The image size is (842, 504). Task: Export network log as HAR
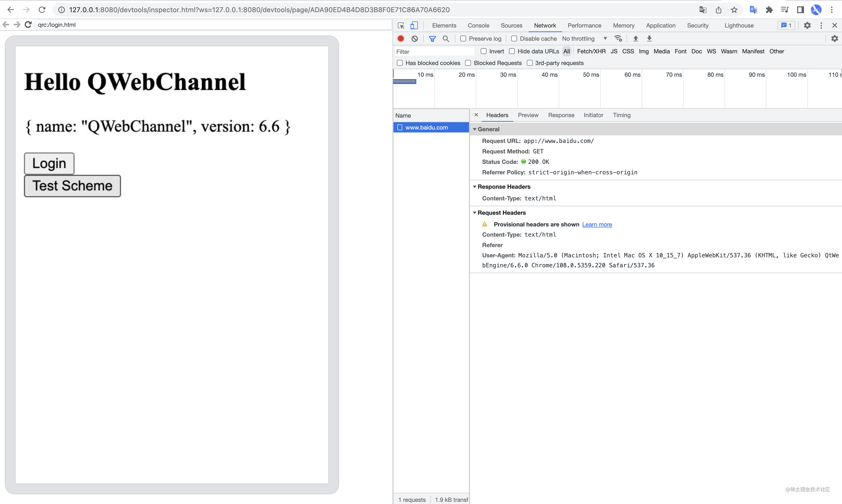pos(649,38)
